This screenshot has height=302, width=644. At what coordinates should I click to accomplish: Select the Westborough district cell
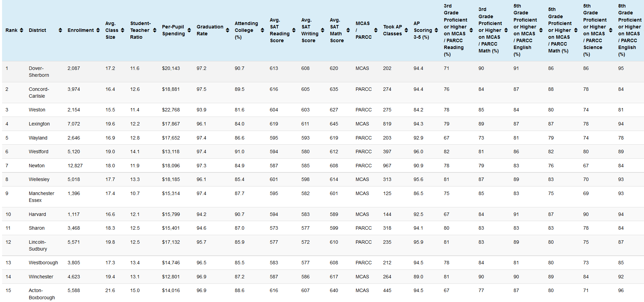43,263
